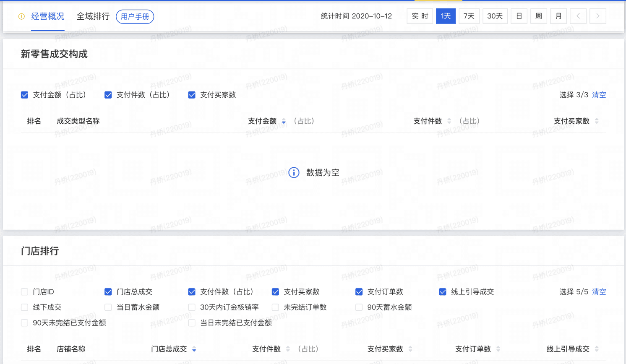Uncheck 支付订单数 checkbox
This screenshot has height=364, width=626.
click(x=359, y=291)
